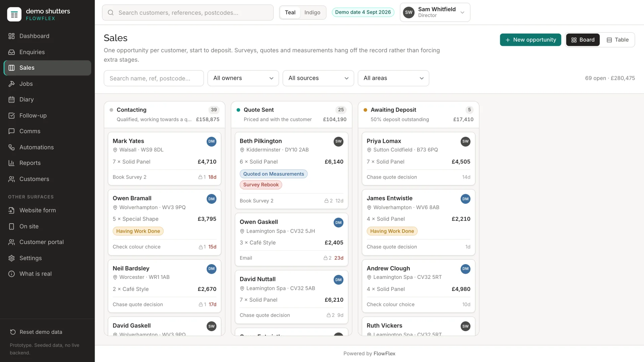Click Quoted on Measurements tag
The image size is (644, 362).
(273, 174)
